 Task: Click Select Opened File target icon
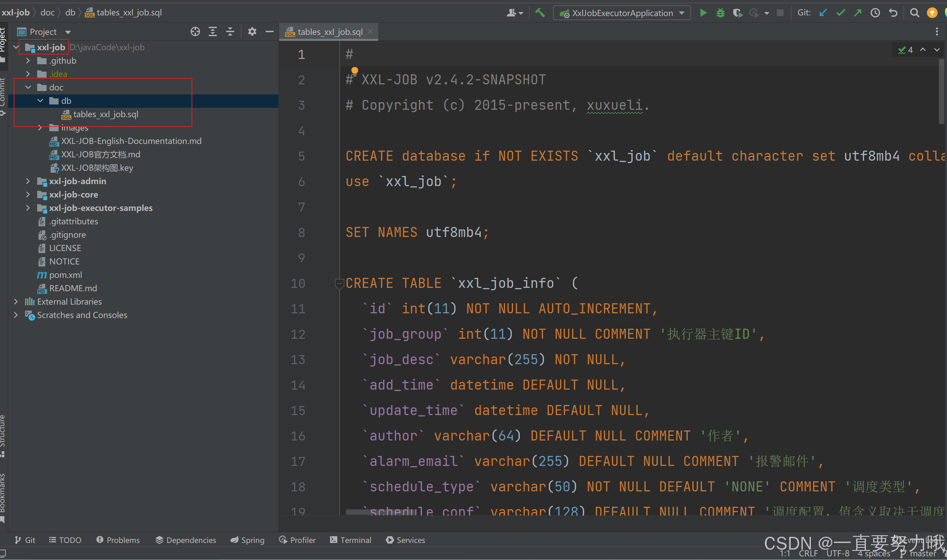[195, 32]
